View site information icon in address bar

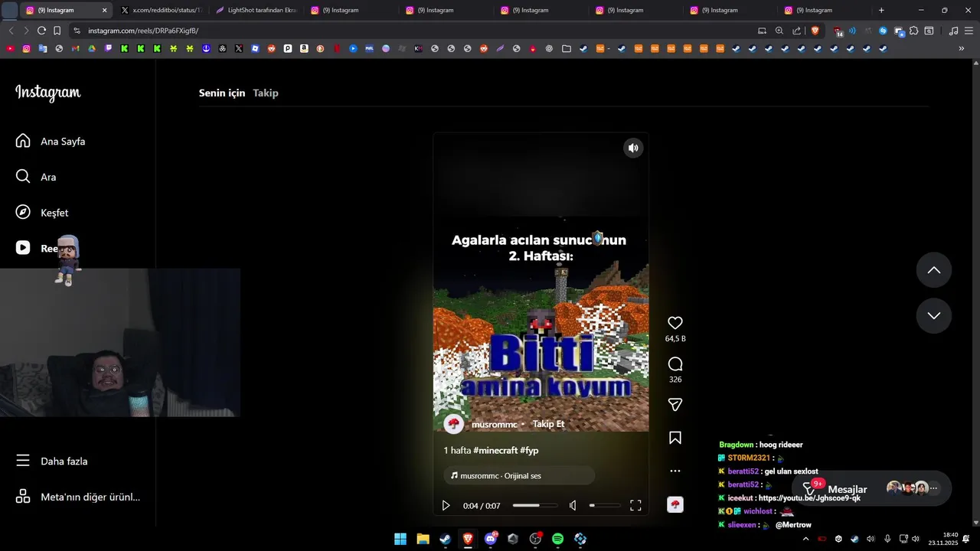pyautogui.click(x=76, y=31)
